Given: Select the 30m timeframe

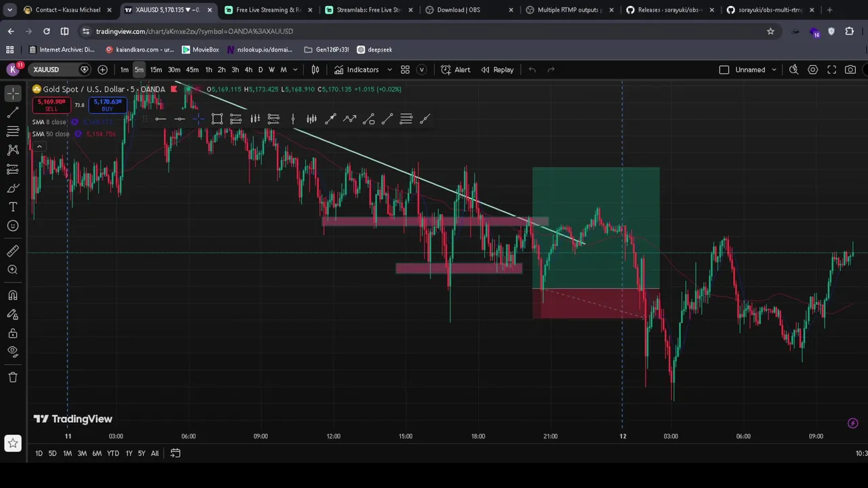Looking at the screenshot, I should [x=174, y=70].
